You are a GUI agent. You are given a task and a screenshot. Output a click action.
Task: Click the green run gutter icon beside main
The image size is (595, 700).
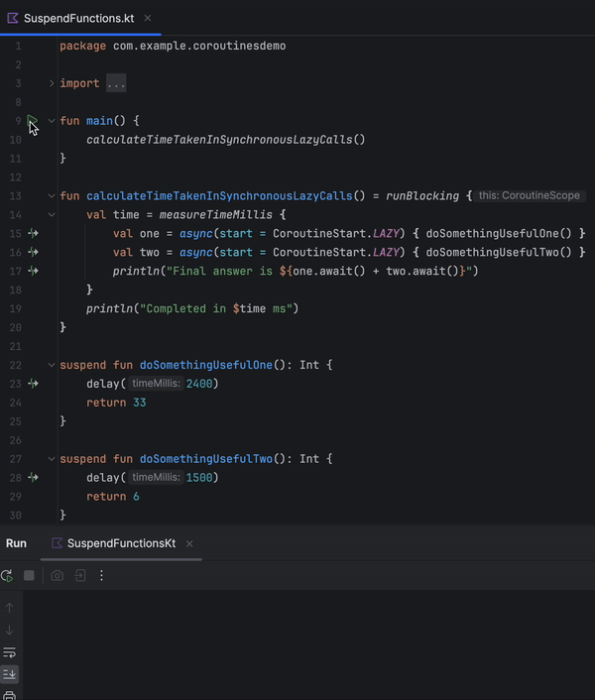click(x=32, y=121)
